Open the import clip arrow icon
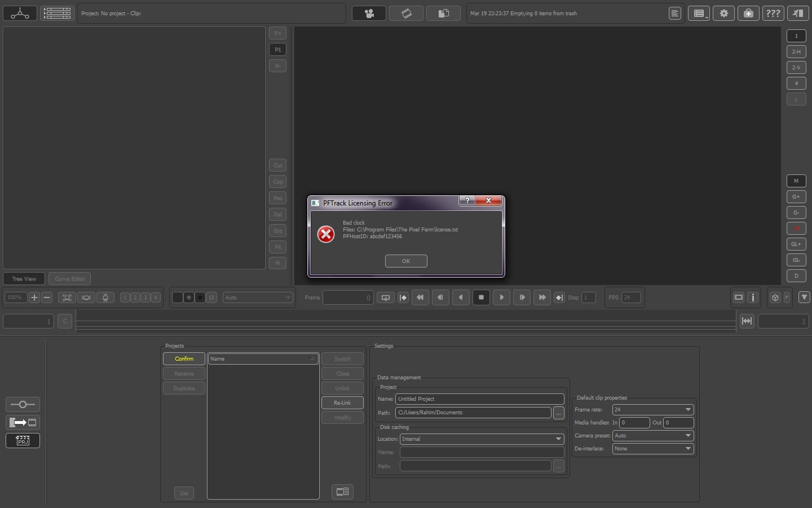Screen dimensions: 812x508 pyautogui.click(x=23, y=422)
